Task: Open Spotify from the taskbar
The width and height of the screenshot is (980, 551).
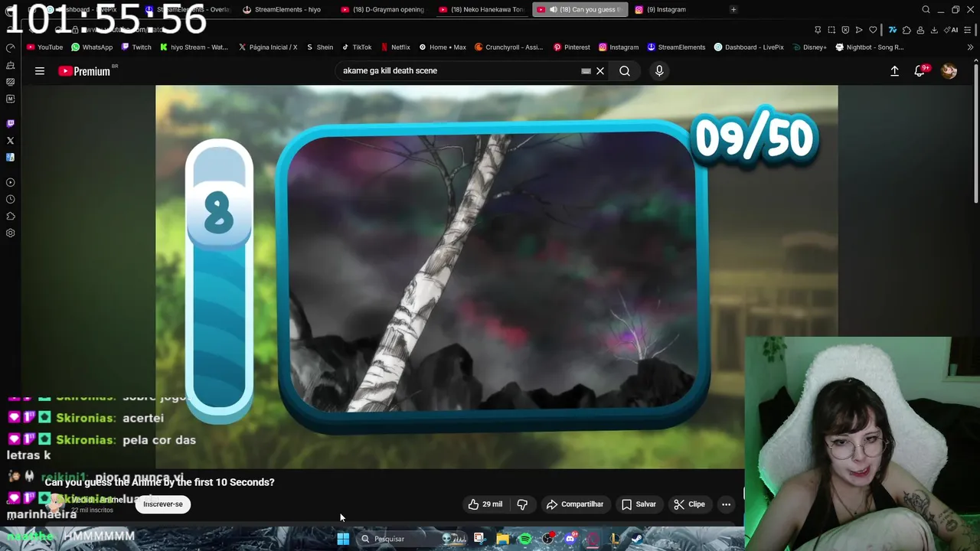Action: [525, 539]
